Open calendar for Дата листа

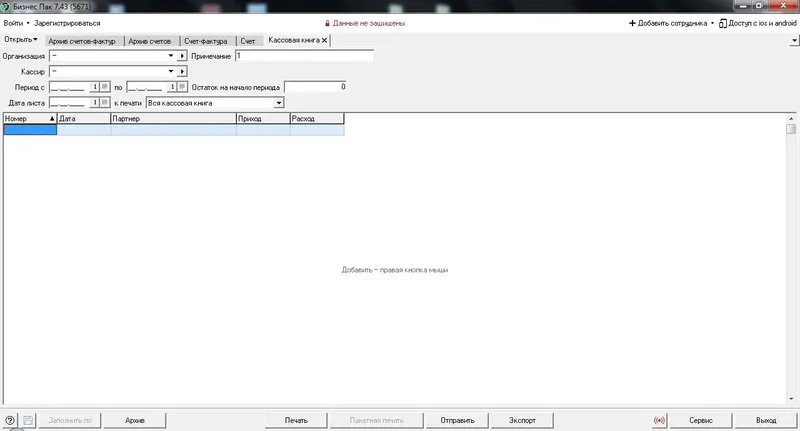pos(105,103)
